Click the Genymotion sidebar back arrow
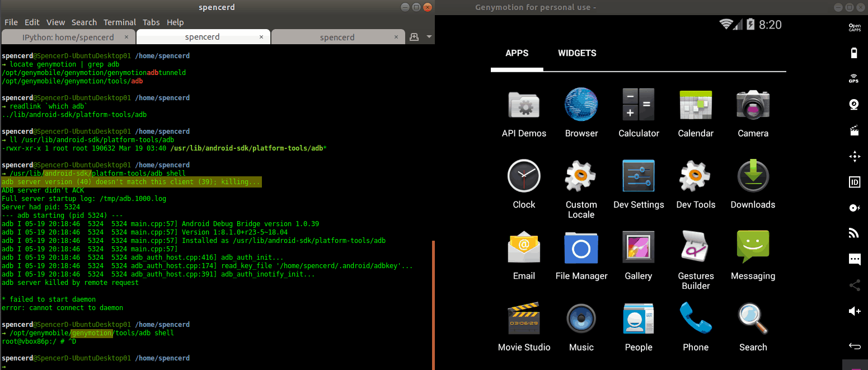The image size is (868, 370). (855, 345)
